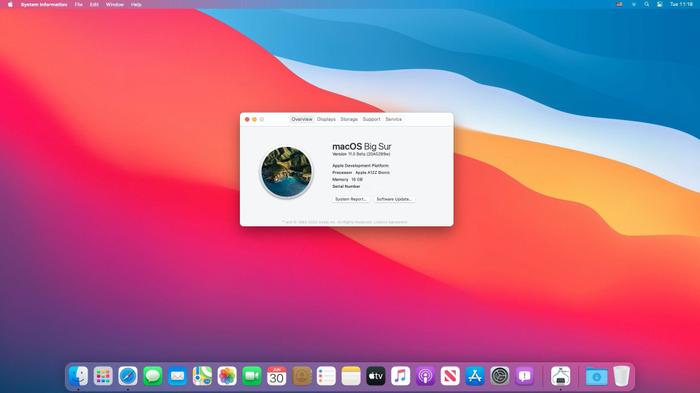Open Feedback Assistant in Dock
The image size is (700, 393).
[524, 376]
